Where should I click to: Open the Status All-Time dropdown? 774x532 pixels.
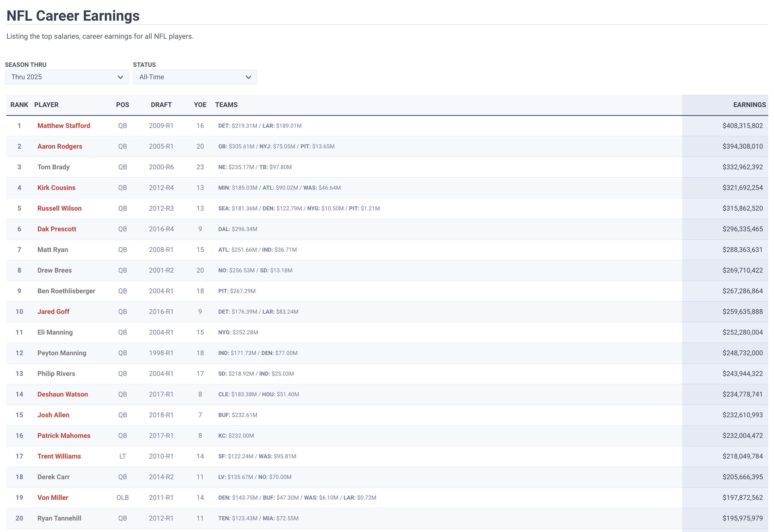pyautogui.click(x=195, y=77)
